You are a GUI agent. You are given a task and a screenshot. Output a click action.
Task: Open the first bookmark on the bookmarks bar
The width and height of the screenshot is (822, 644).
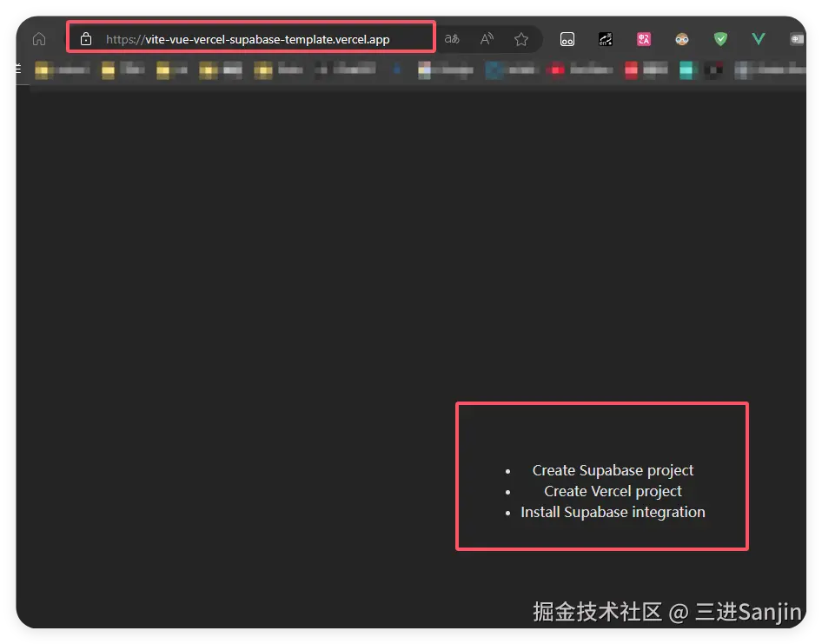(61, 70)
